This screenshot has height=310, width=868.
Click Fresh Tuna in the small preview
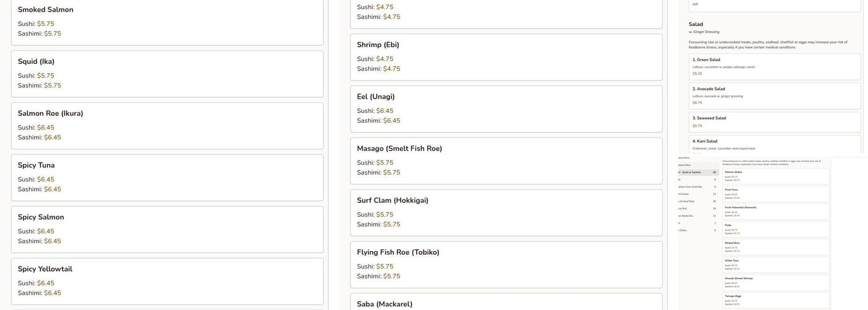coord(776,194)
